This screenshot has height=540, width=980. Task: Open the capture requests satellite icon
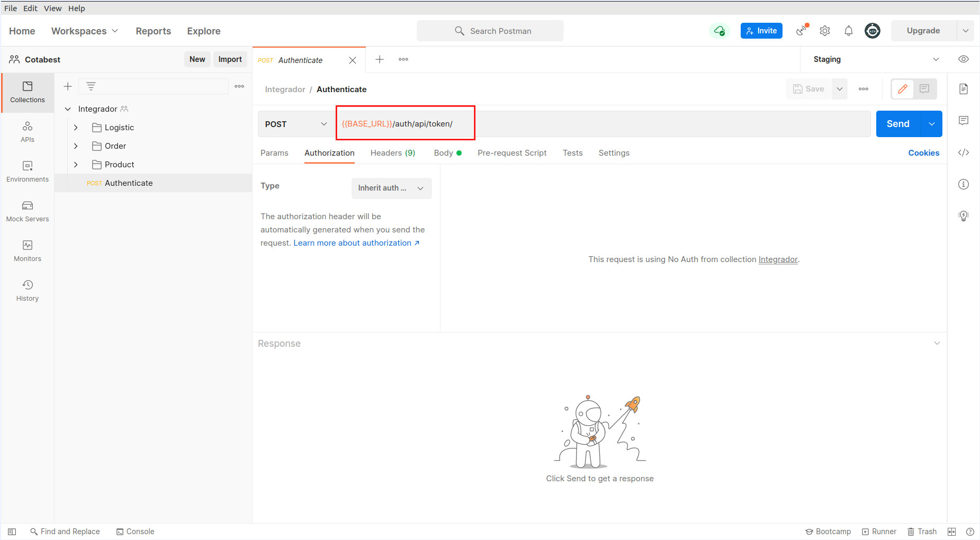click(802, 31)
